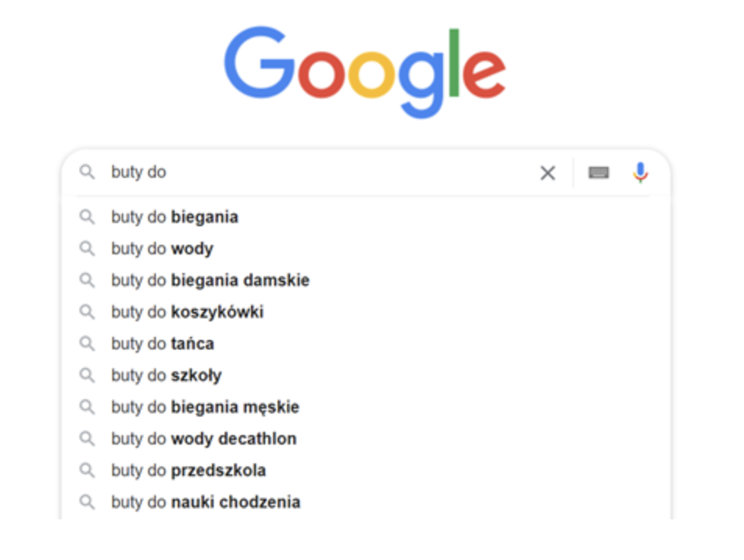The width and height of the screenshot is (744, 560).
Task: Click the magnifier icon beside 'buty do wody'
Action: [x=87, y=248]
